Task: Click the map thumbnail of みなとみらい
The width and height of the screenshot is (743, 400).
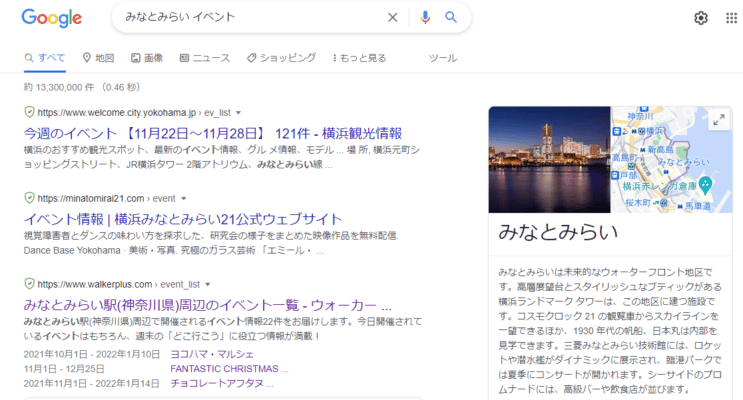Action: 671,160
